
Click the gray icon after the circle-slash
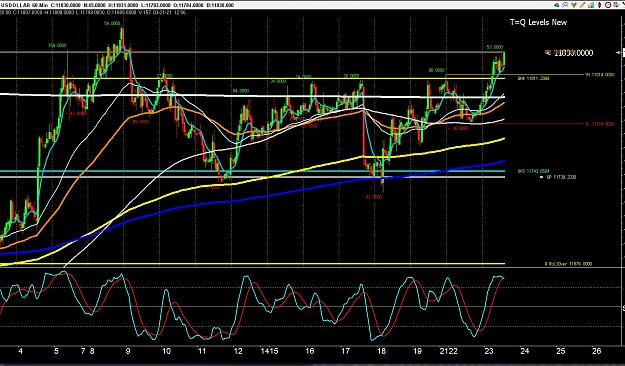click(x=616, y=5)
